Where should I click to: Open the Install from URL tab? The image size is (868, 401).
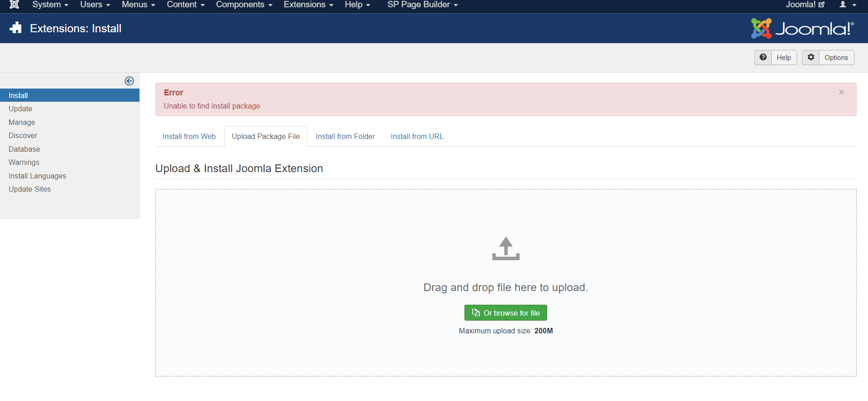[x=417, y=136]
